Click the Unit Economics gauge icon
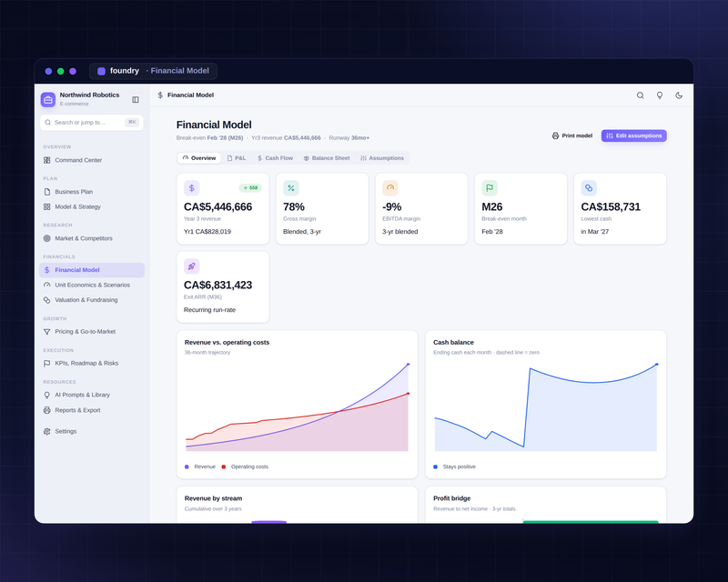 pyautogui.click(x=47, y=285)
